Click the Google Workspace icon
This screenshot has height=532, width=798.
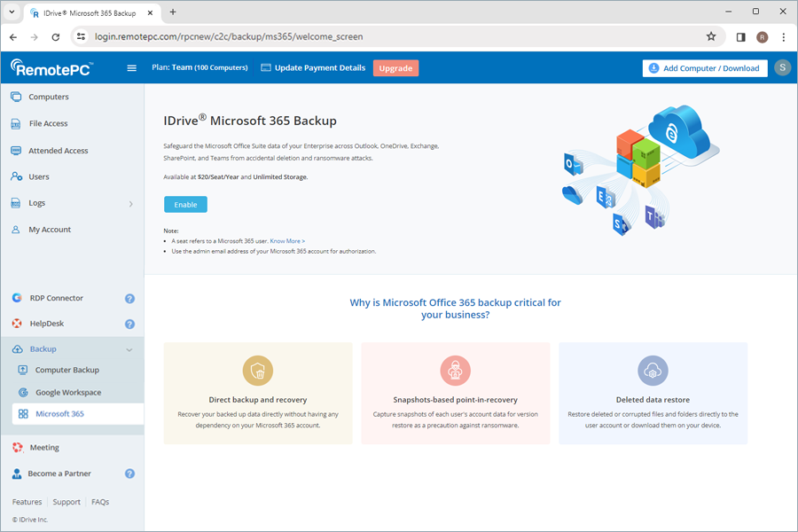[23, 393]
